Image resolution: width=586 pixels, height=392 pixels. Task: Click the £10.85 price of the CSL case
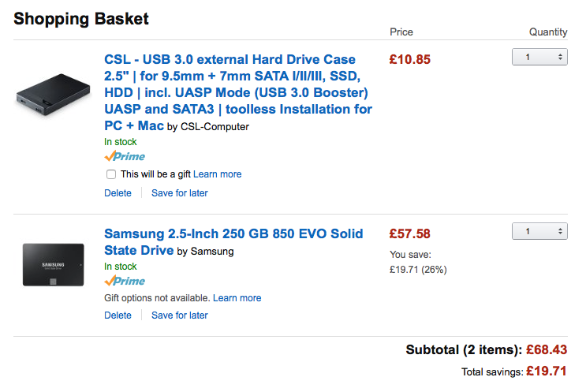click(409, 59)
